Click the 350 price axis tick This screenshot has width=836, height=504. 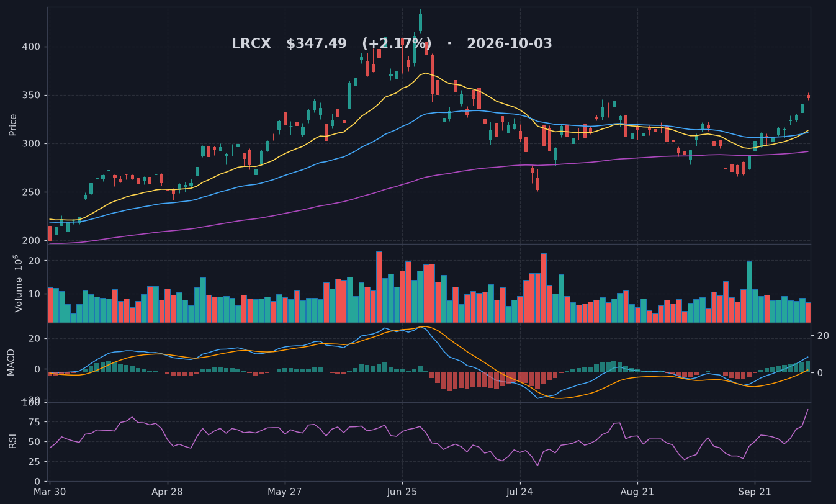(32, 96)
